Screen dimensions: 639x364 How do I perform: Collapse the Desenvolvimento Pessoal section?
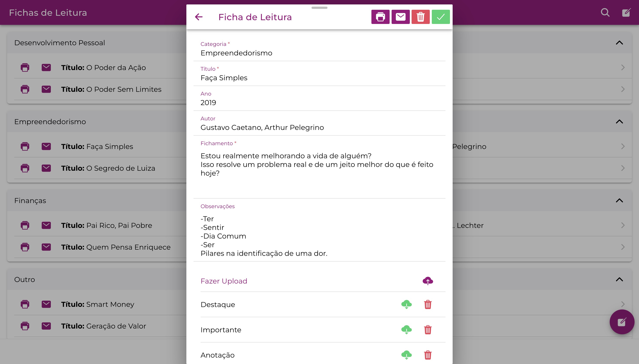click(619, 43)
